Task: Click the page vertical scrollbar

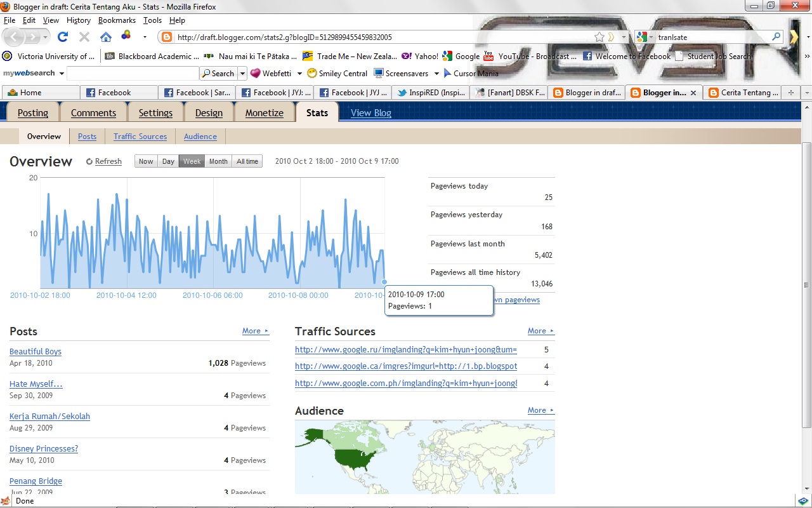Action: pyautogui.click(x=806, y=284)
